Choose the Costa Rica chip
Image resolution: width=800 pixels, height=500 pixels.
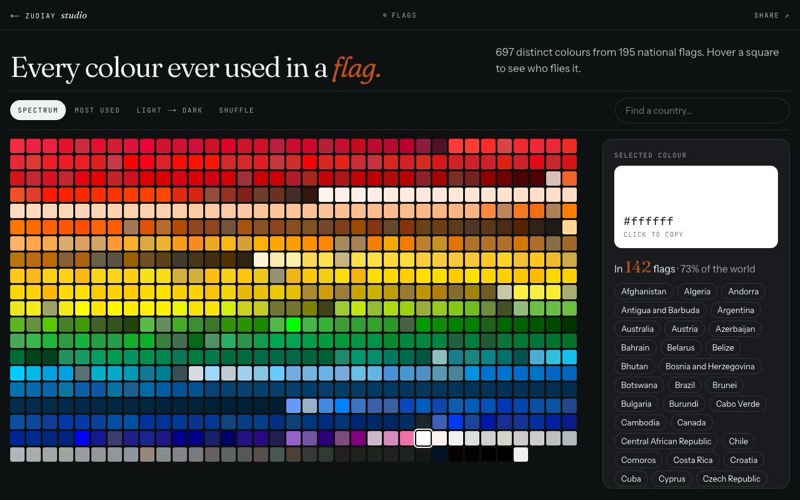tap(692, 460)
